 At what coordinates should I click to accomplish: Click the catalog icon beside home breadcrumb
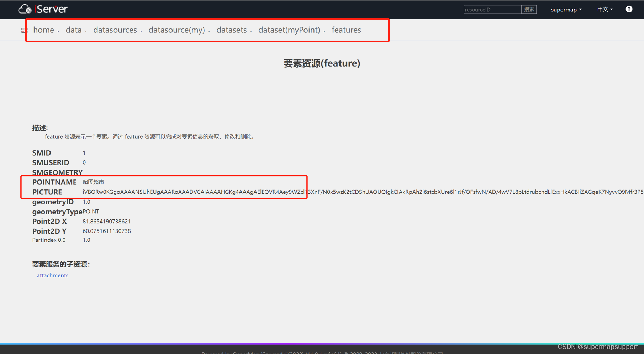coord(23,30)
